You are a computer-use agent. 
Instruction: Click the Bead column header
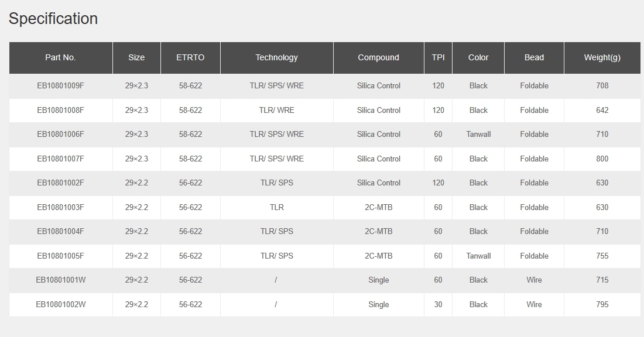pos(535,58)
